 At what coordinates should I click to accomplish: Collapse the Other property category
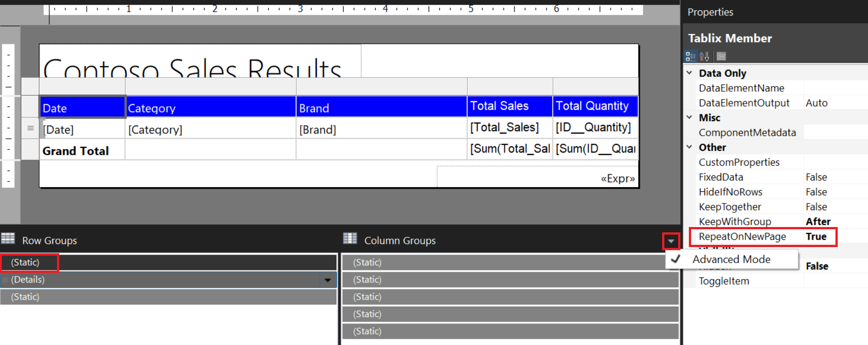689,147
